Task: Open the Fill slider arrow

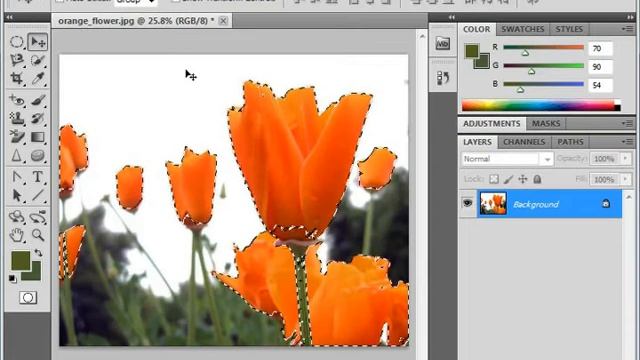Action: [625, 179]
